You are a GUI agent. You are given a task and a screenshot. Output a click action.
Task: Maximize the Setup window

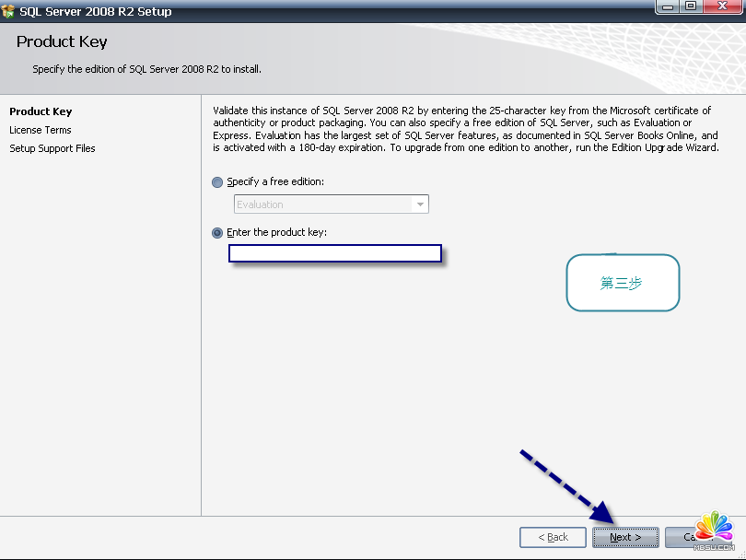tap(691, 7)
